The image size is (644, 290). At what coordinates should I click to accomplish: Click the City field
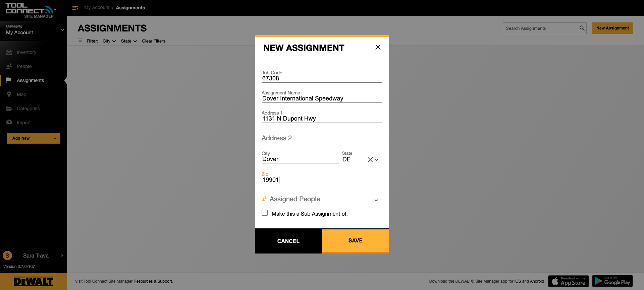[300, 159]
